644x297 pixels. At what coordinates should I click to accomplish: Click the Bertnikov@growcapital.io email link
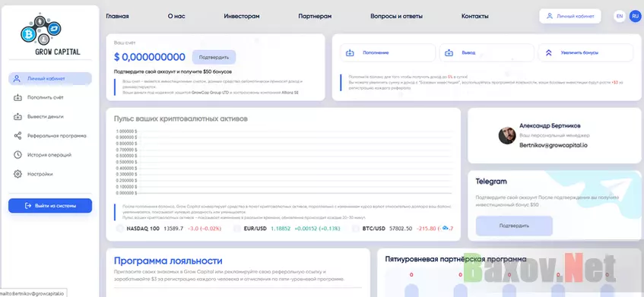[554, 145]
